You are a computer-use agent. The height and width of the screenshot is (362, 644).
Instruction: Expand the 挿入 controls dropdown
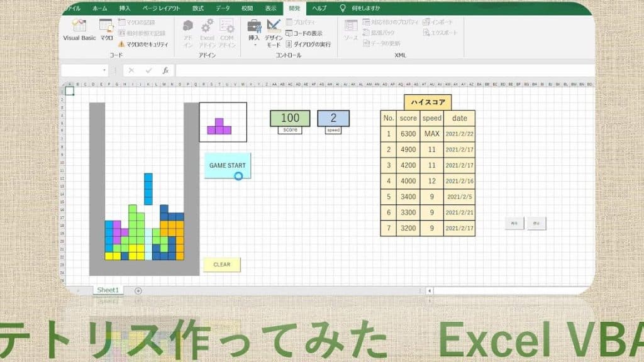coord(254,33)
